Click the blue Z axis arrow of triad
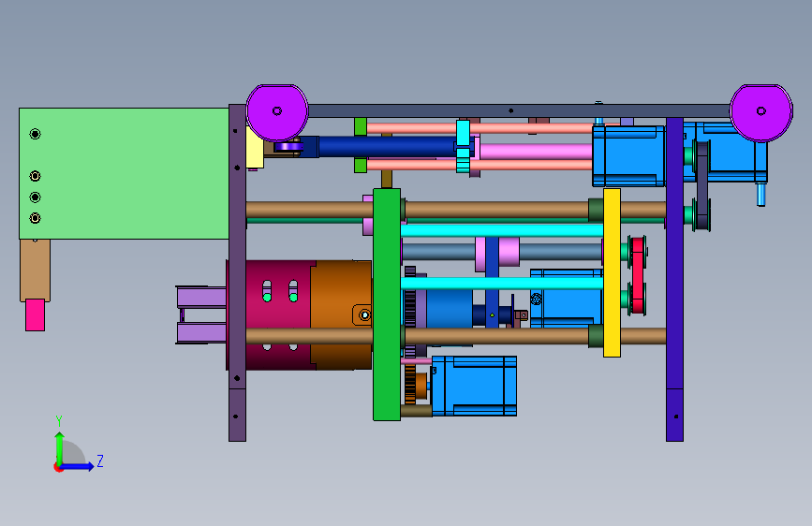 coord(78,466)
